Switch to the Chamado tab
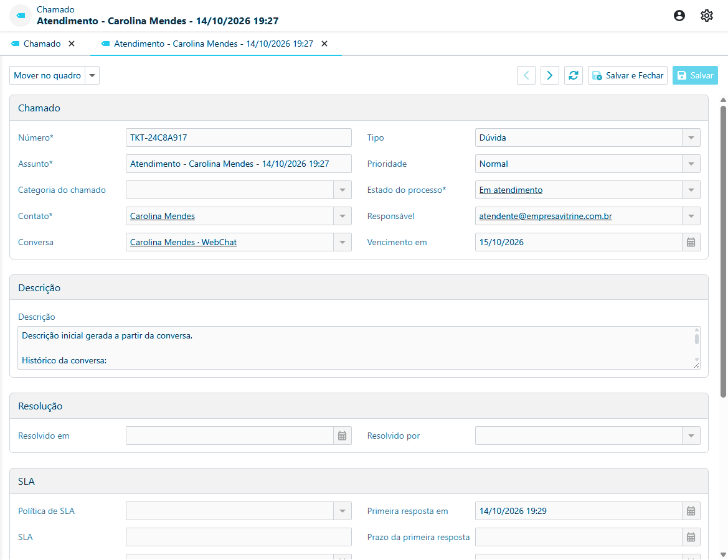Viewport: 728px width, 560px height. click(42, 44)
